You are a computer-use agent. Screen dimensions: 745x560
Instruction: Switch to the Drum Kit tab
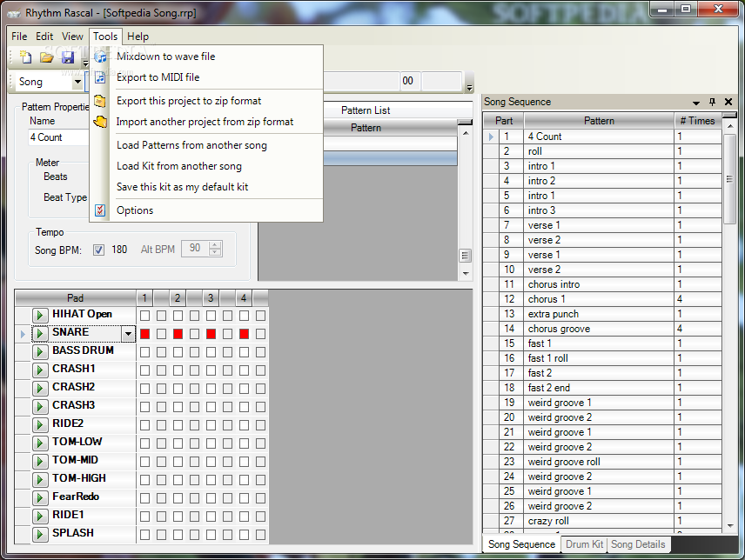(x=584, y=544)
